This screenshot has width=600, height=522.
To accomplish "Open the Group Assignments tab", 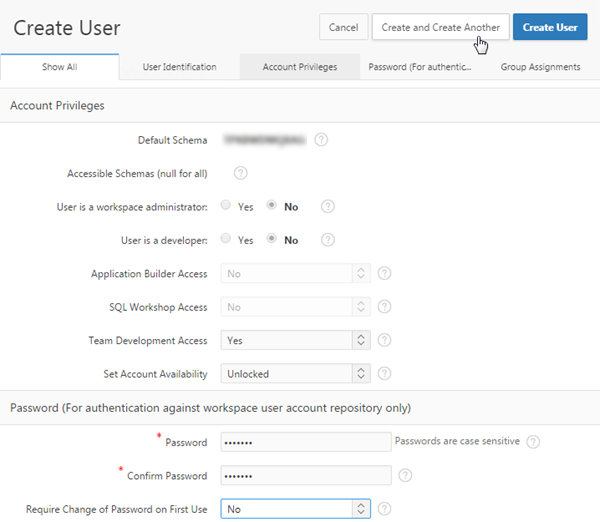I will point(540,67).
